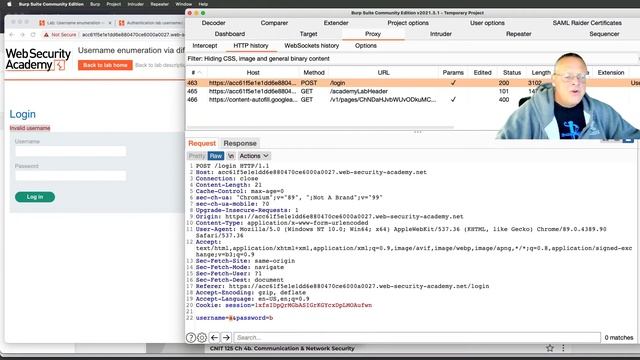This screenshot has width=640, height=360.
Task: Click the history filter bar
Action: click(x=412, y=59)
